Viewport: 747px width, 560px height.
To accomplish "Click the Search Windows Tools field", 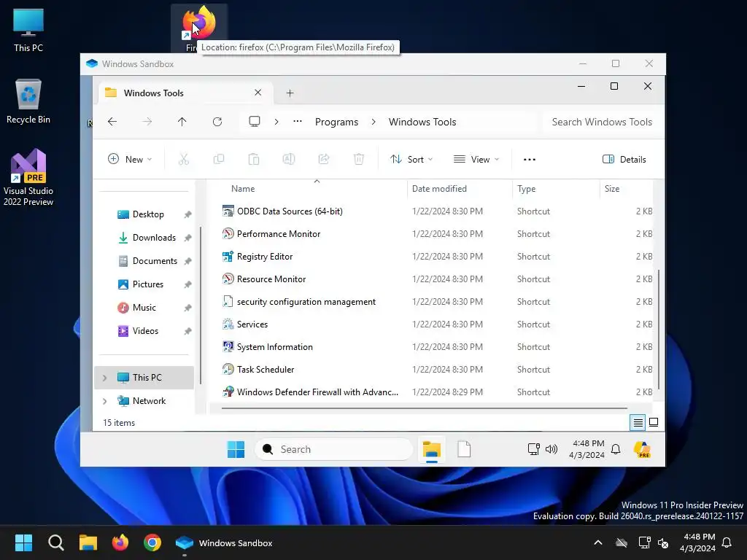I will click(x=602, y=122).
